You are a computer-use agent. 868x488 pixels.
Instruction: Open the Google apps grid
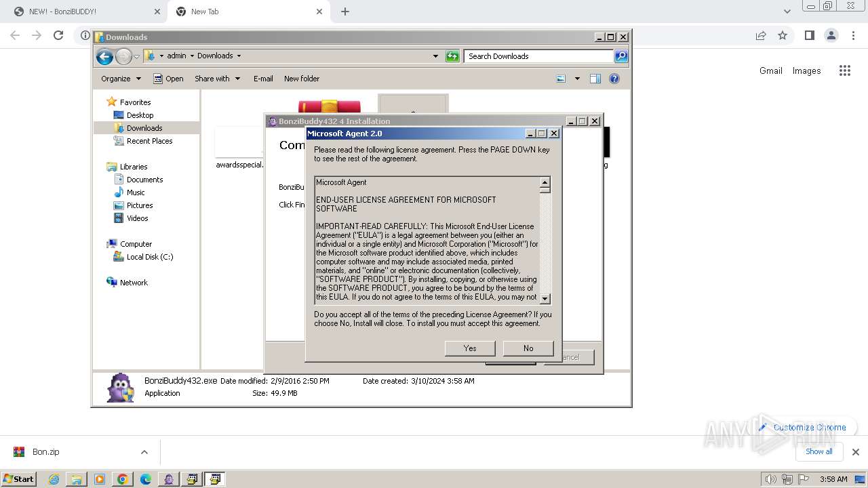pos(844,70)
